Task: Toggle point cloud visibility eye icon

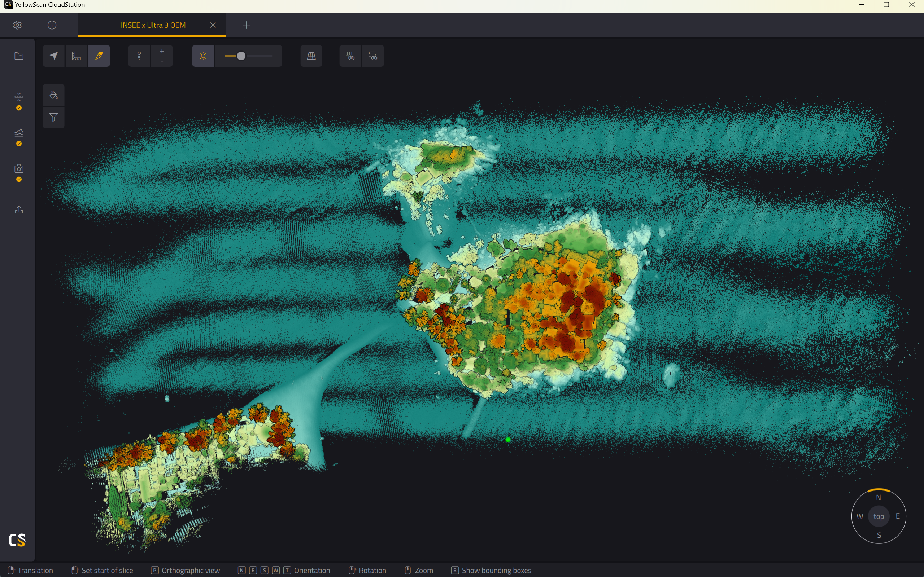Action: 350,56
